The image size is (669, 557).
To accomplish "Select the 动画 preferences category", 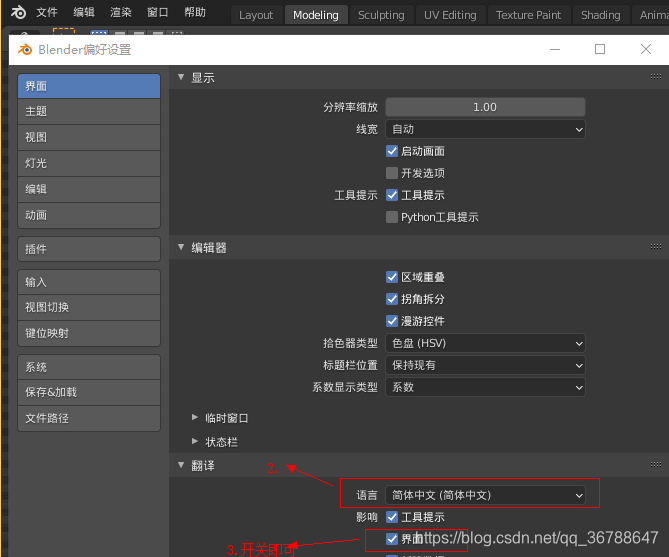I will pyautogui.click(x=89, y=216).
